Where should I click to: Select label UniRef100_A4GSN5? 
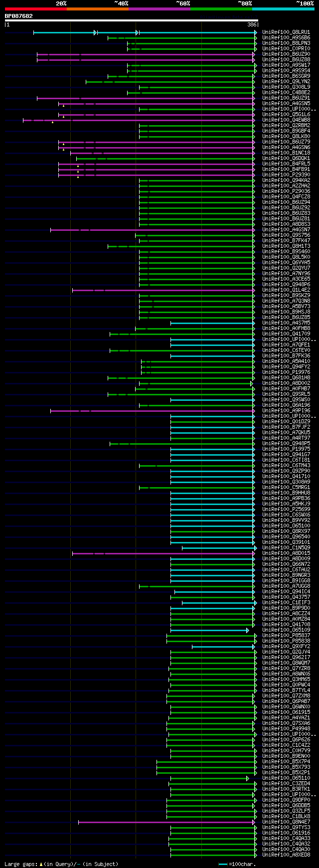pos(286,104)
